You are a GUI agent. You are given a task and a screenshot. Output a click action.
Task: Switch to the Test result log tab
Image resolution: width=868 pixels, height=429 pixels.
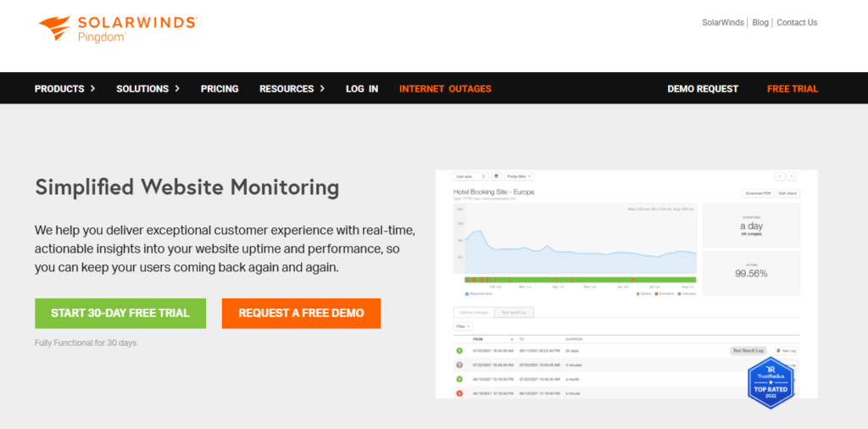tap(514, 313)
